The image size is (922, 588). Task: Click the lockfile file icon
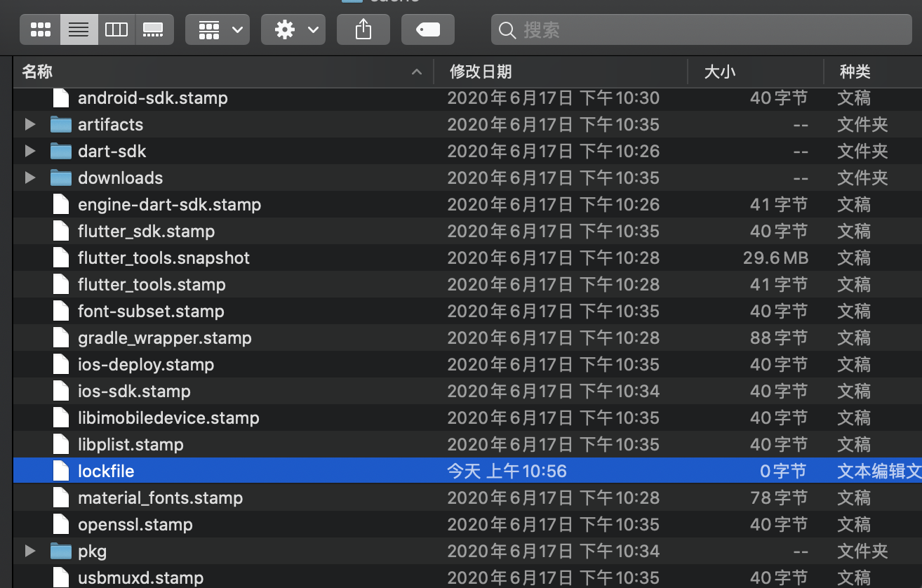62,471
